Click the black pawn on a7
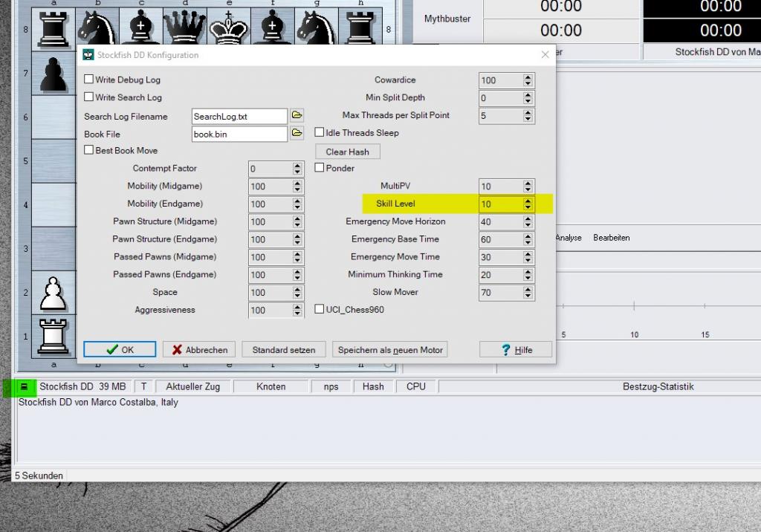 pyautogui.click(x=54, y=74)
